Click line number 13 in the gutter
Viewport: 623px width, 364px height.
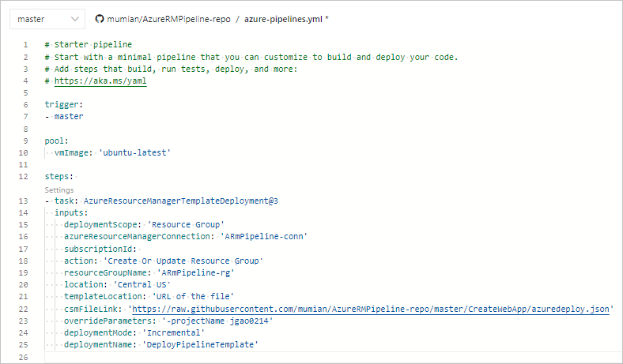[x=25, y=201]
